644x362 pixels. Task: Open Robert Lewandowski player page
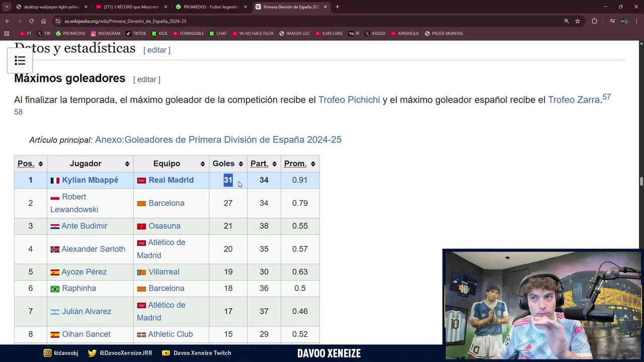pos(74,203)
